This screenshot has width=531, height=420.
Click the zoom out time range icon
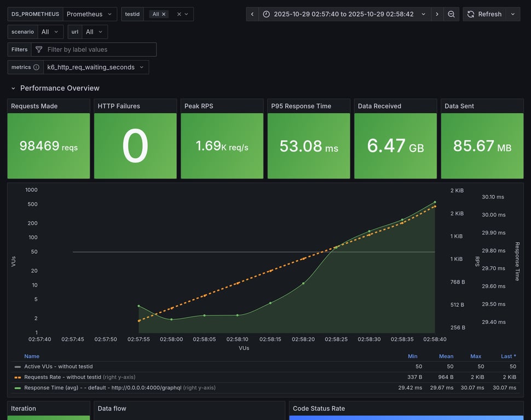[451, 14]
